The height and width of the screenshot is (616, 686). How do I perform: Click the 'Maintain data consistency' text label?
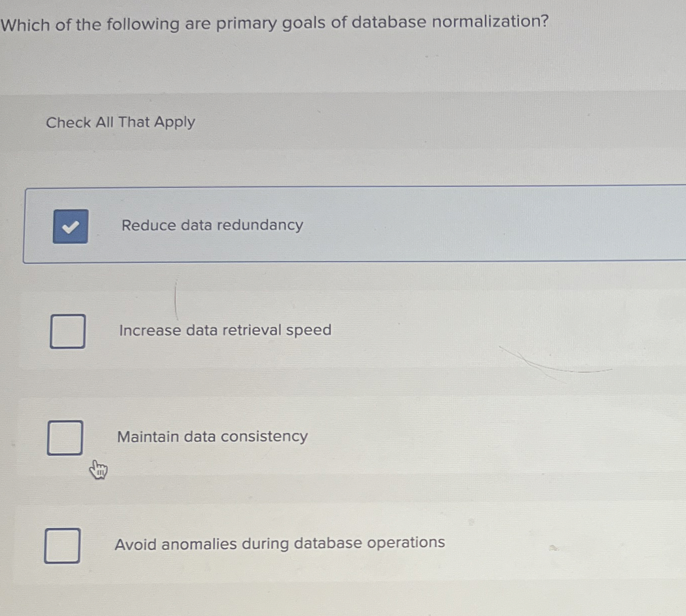pyautogui.click(x=212, y=437)
